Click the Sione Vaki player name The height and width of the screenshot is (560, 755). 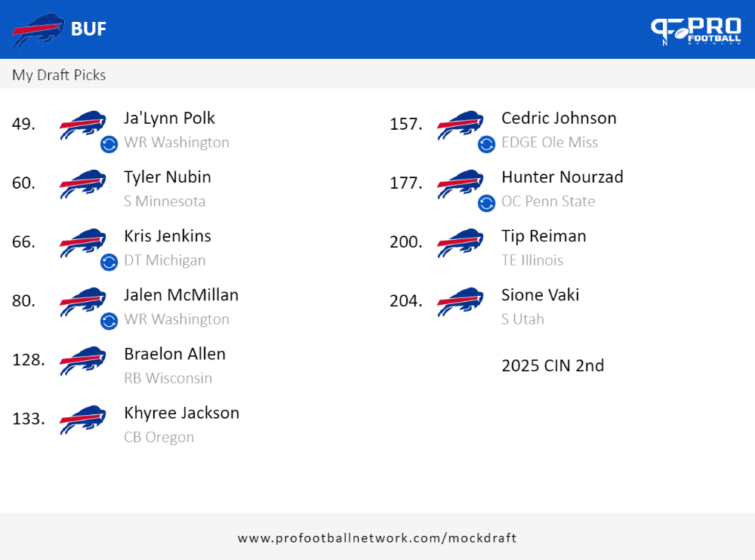pyautogui.click(x=541, y=294)
